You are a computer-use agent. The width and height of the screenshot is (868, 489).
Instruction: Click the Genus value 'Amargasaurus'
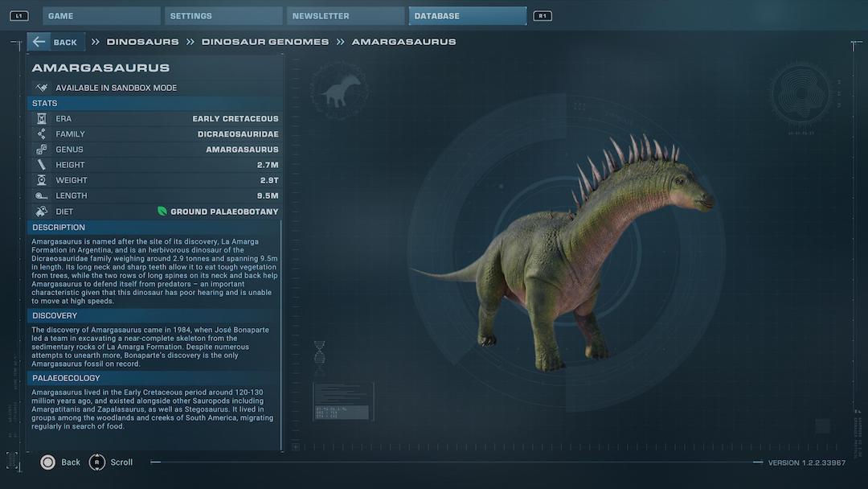pyautogui.click(x=242, y=150)
